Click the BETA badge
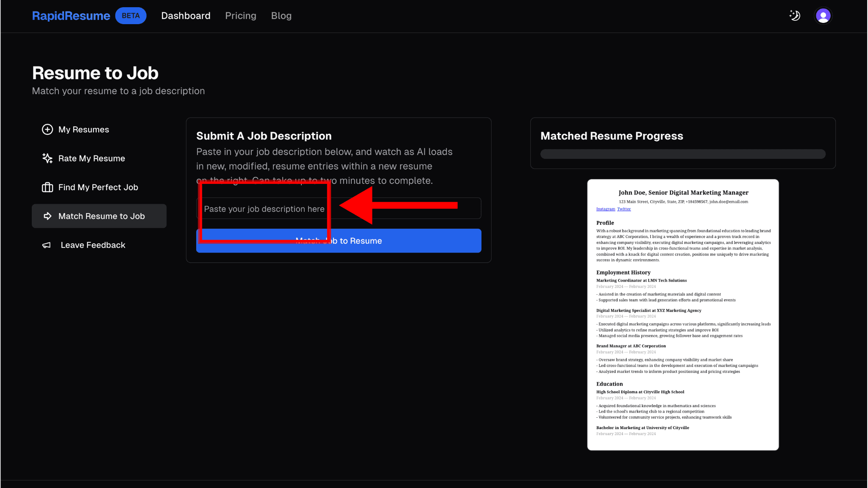This screenshot has height=488, width=868. coord(131,16)
